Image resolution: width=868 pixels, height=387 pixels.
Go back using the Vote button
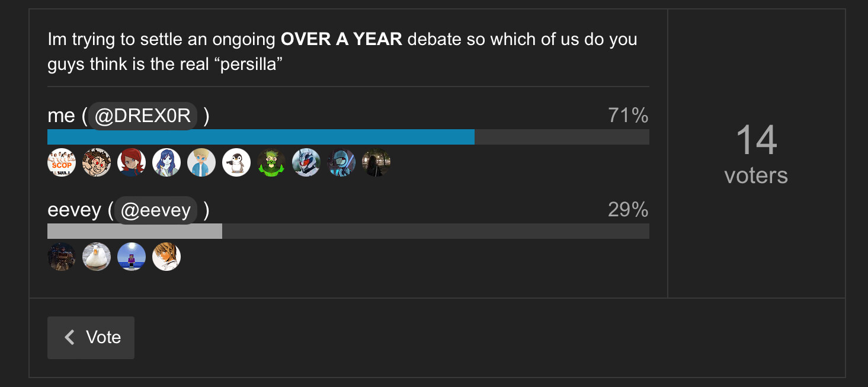(x=91, y=338)
